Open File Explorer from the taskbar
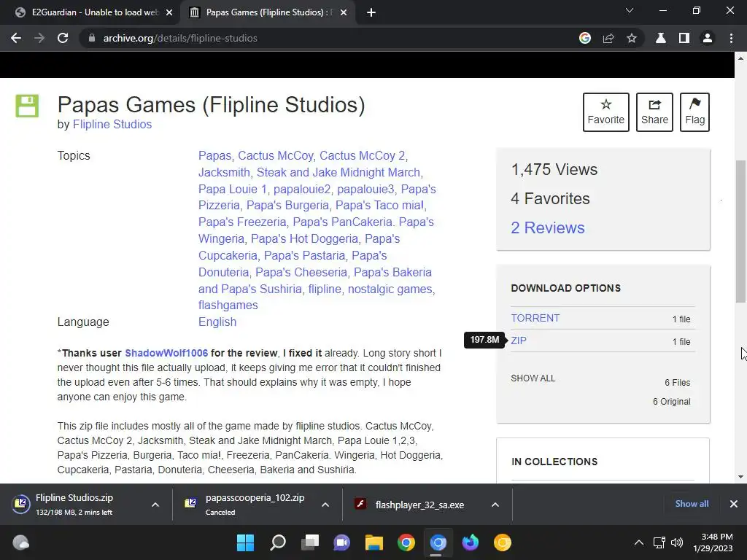This screenshot has width=747, height=560. tap(374, 542)
